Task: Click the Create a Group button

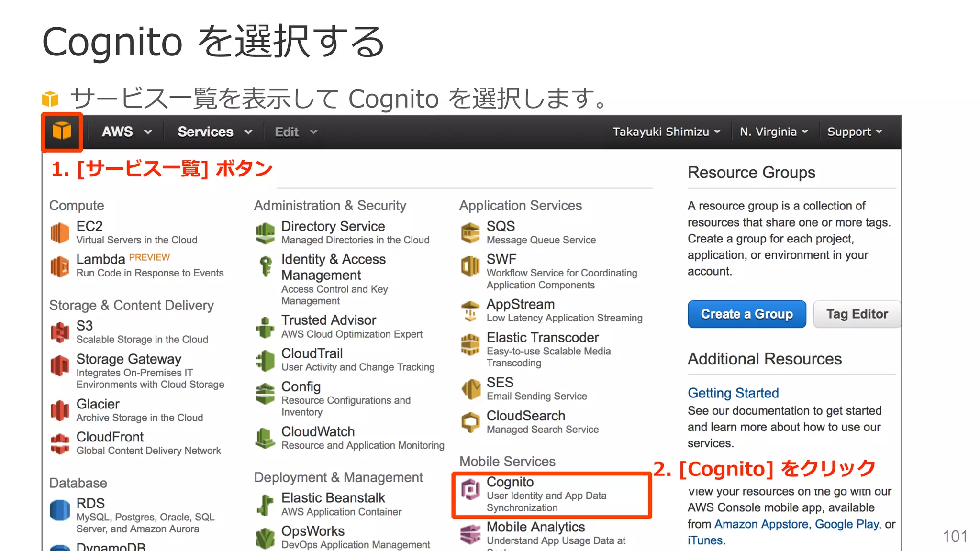Action: tap(746, 314)
